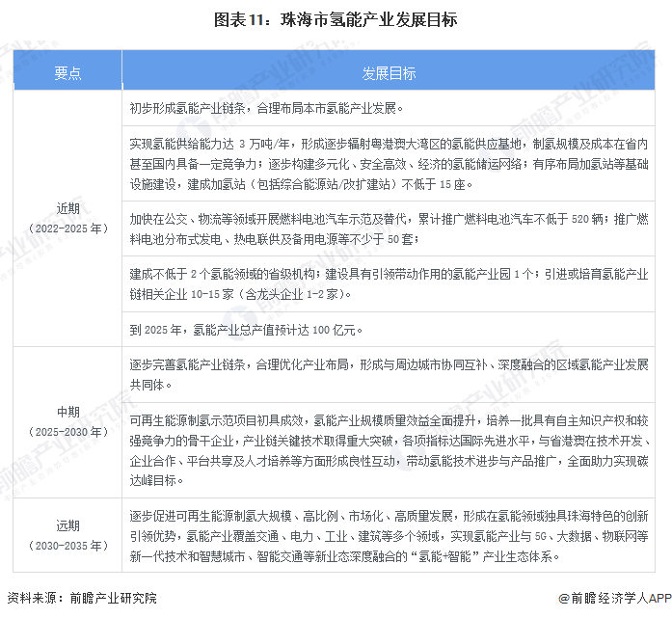Select the 近期 period label
This screenshot has height=618, width=672.
point(67,207)
